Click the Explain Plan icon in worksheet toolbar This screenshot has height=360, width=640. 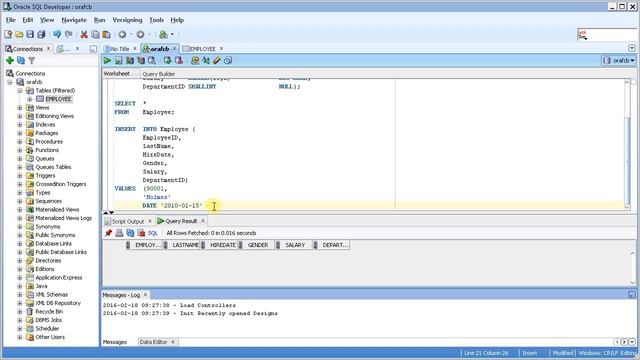click(130, 60)
